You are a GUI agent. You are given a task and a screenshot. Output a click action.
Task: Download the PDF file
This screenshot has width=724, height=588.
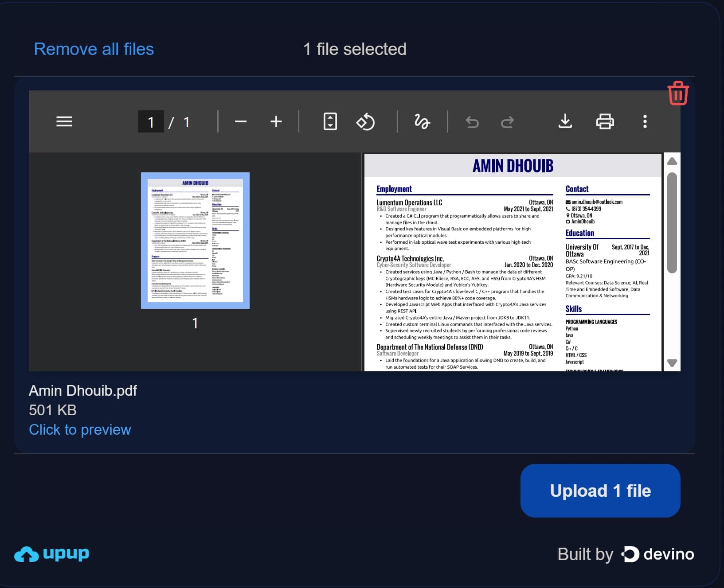click(x=565, y=121)
